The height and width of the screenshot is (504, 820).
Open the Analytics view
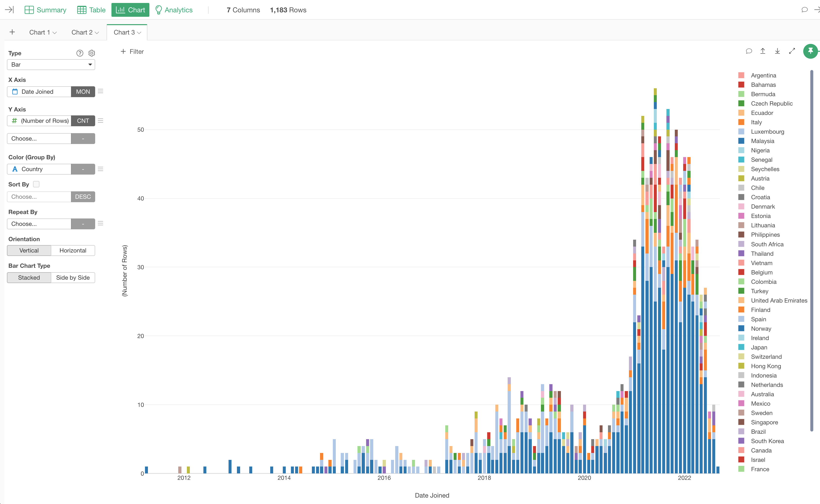coord(174,10)
